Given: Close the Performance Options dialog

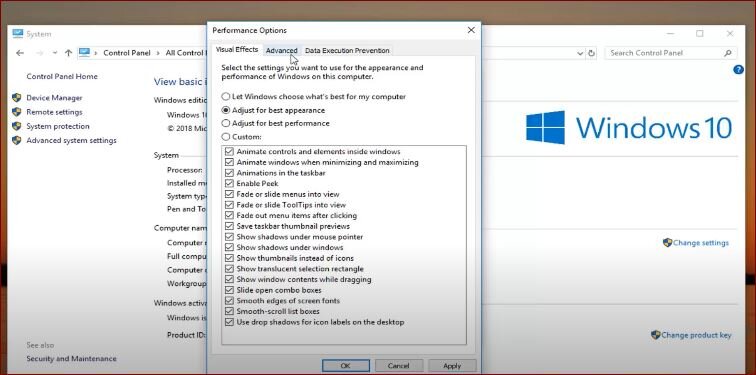Looking at the screenshot, I should point(471,30).
